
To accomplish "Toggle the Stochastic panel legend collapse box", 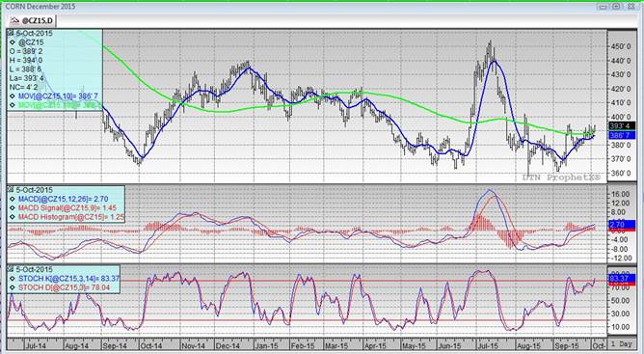I will (x=11, y=270).
